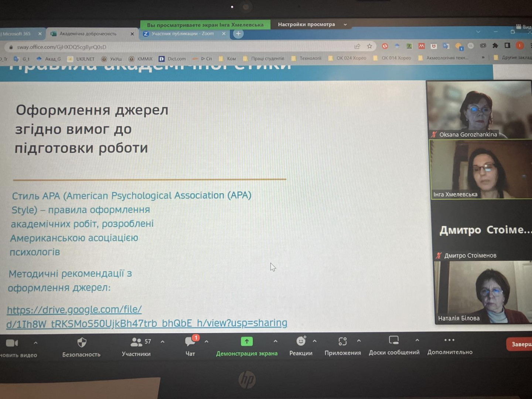Switch to the Microsoft 365 tab

coord(22,34)
